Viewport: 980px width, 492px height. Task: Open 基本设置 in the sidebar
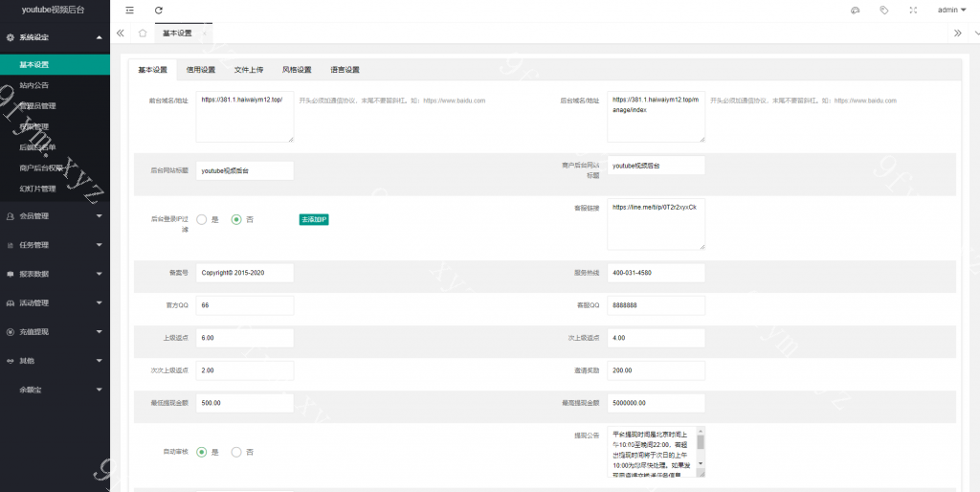point(55,64)
